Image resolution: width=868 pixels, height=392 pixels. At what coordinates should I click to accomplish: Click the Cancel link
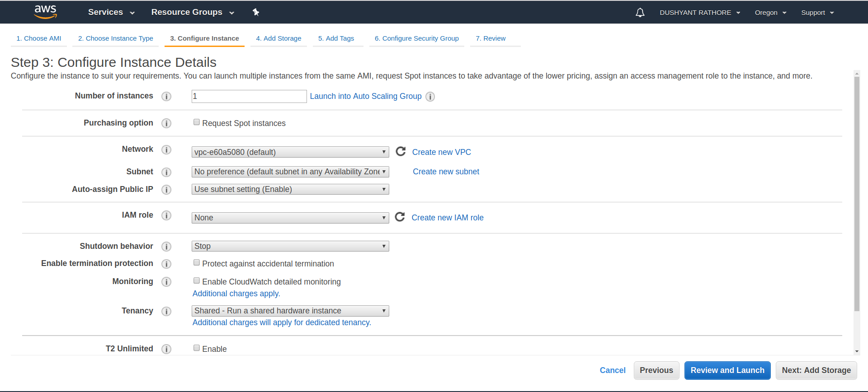(613, 370)
